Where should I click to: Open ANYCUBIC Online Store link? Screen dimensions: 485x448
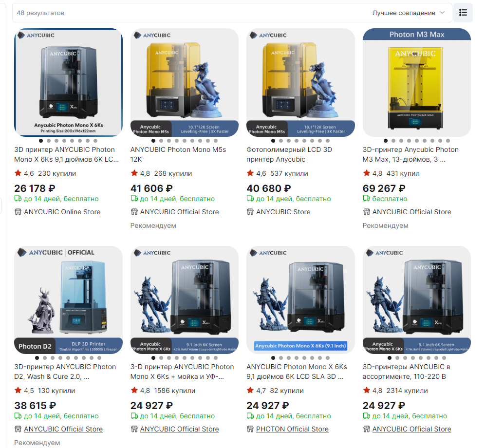tap(62, 212)
